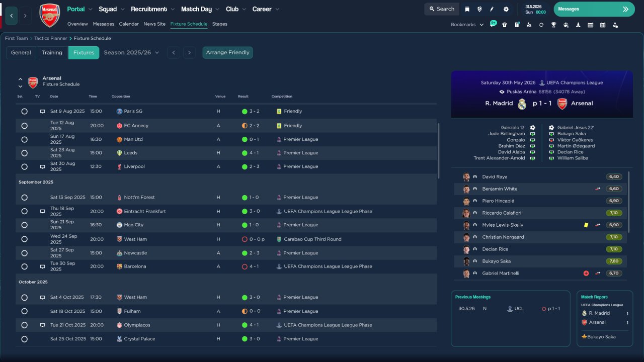Open the trophy bookmark shortcut
The height and width of the screenshot is (362, 644).
(x=553, y=25)
